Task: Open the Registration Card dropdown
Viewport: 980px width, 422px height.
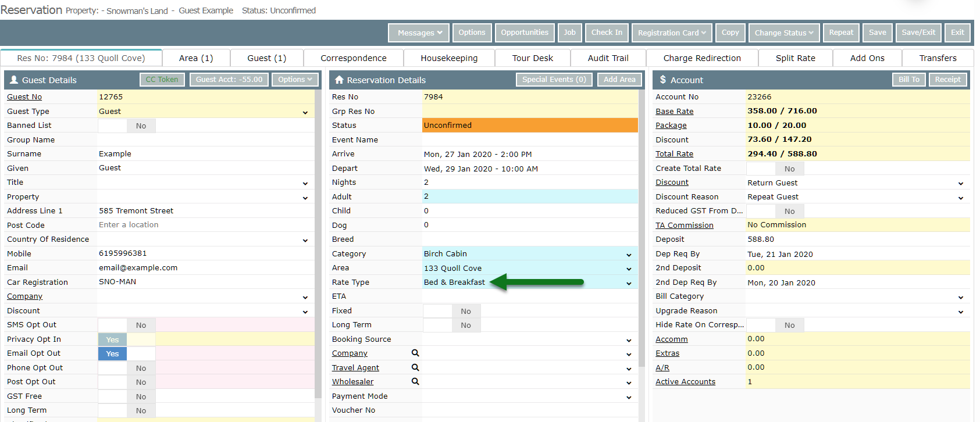Action: click(x=671, y=33)
